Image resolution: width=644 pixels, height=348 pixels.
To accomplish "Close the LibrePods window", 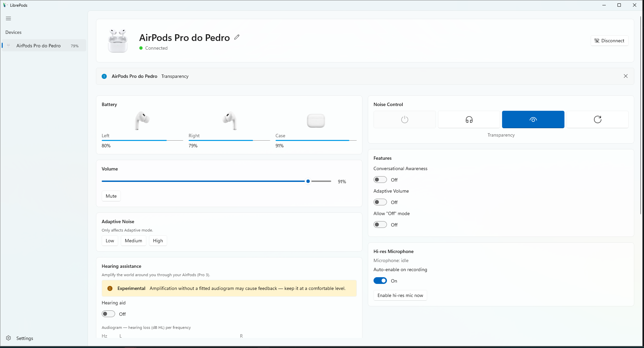I will click(635, 5).
